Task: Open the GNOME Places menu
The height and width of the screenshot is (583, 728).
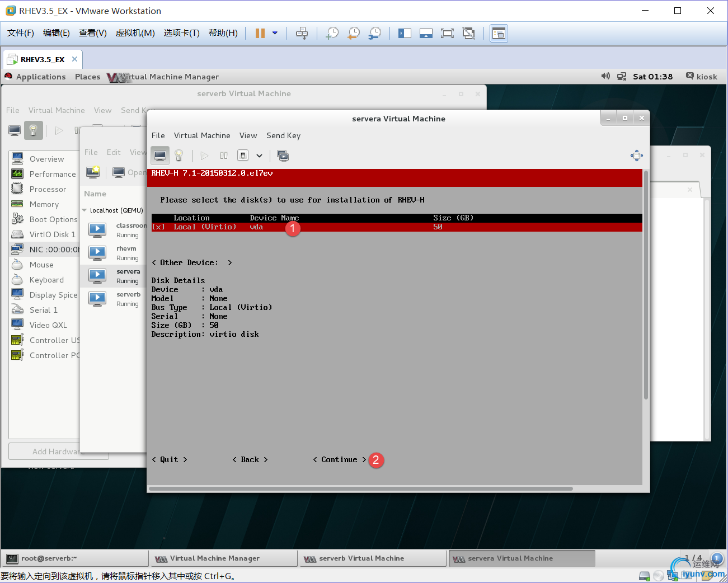Action: pyautogui.click(x=88, y=77)
